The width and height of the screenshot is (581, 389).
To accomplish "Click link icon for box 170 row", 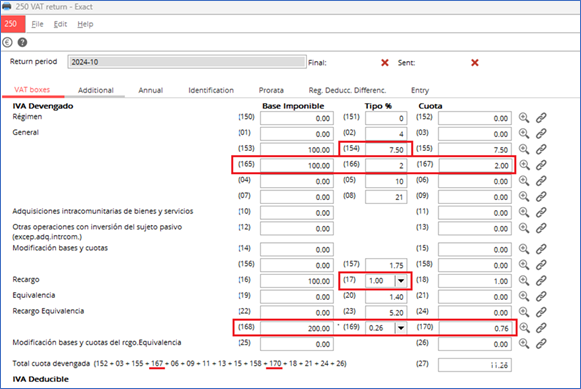I will pyautogui.click(x=541, y=328).
